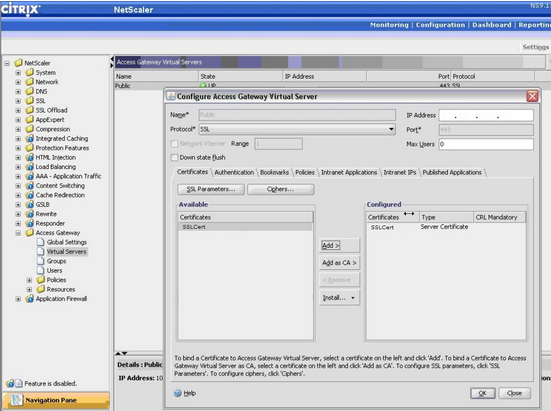The height and width of the screenshot is (411, 551).
Task: Collapse the Access Gateway tree node
Action: [x=18, y=233]
